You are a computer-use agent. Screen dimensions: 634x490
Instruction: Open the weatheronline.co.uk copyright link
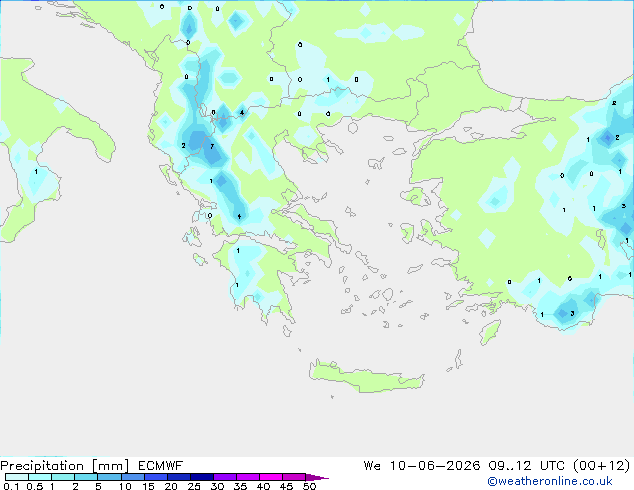[x=550, y=481]
